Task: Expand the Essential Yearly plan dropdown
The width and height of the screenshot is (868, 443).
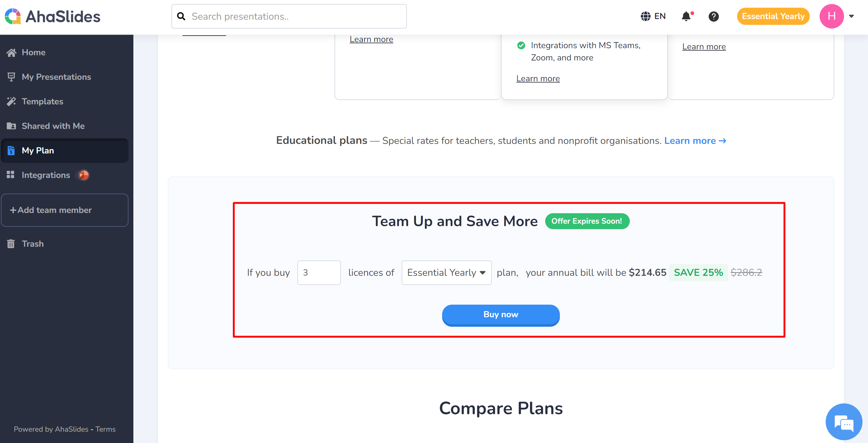Action: pyautogui.click(x=446, y=272)
